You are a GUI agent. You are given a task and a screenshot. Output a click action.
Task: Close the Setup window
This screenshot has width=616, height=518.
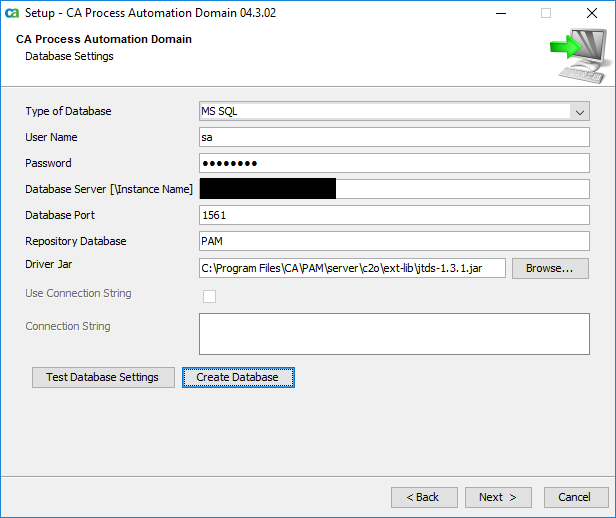tap(592, 13)
